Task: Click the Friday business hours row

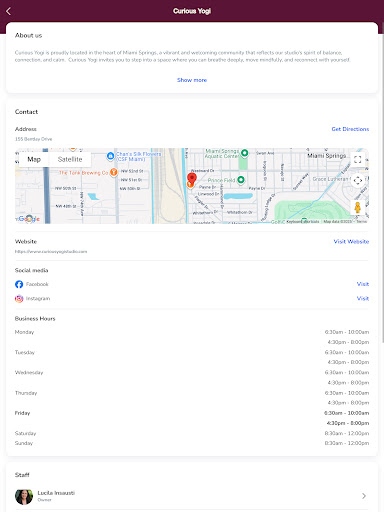Action: pos(192,418)
